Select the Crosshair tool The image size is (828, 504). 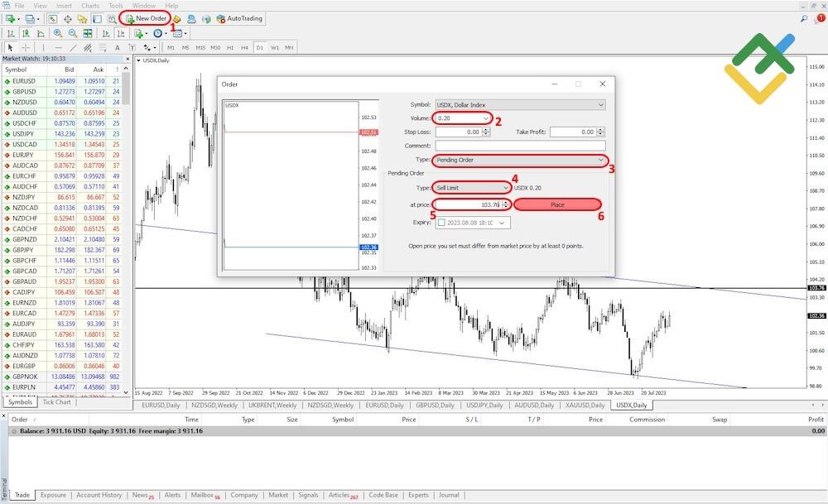click(x=25, y=48)
